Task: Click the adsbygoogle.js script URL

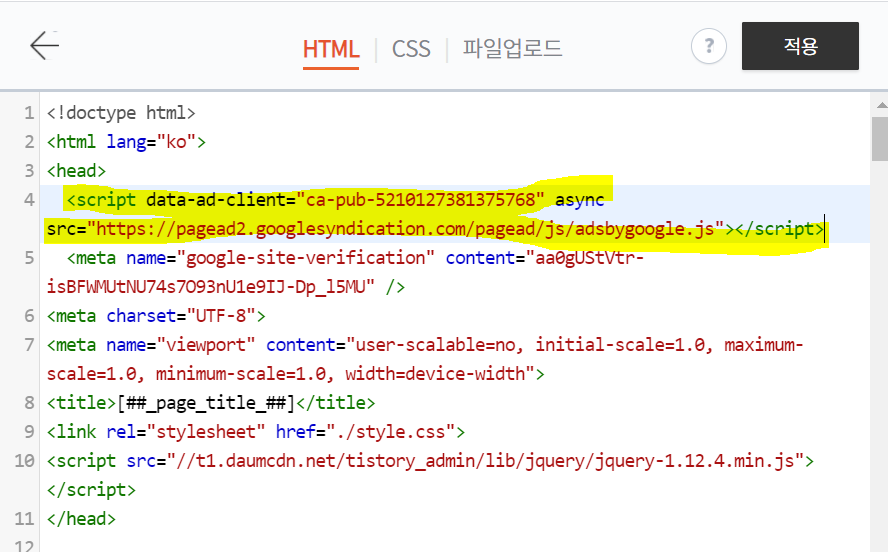Action: point(406,229)
